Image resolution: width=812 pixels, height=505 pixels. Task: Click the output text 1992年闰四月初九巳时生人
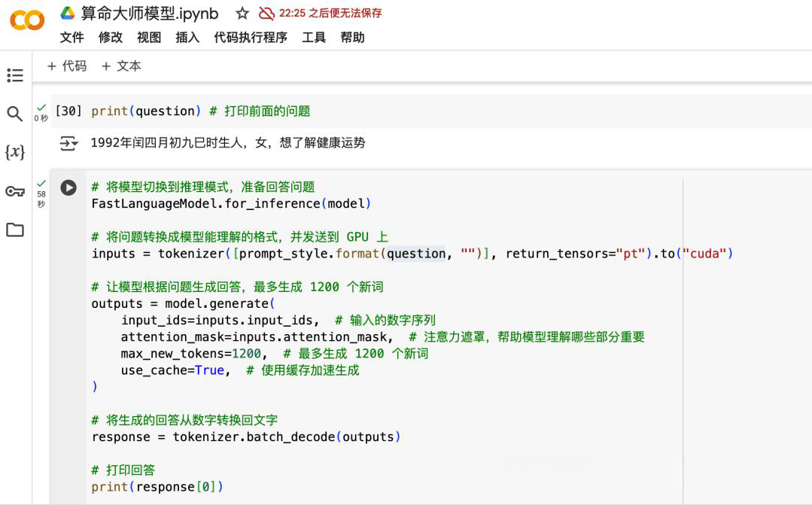click(x=167, y=142)
